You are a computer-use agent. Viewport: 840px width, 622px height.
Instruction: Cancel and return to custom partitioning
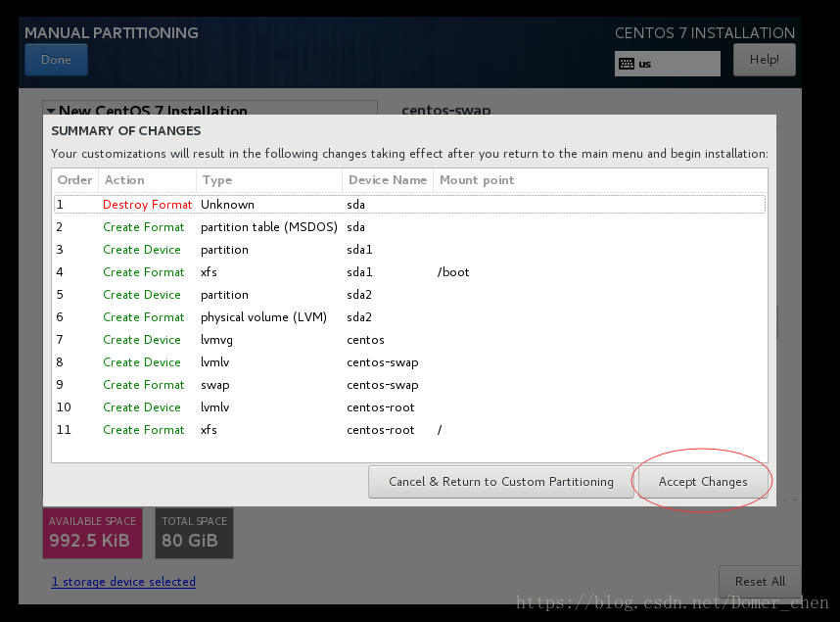501,482
